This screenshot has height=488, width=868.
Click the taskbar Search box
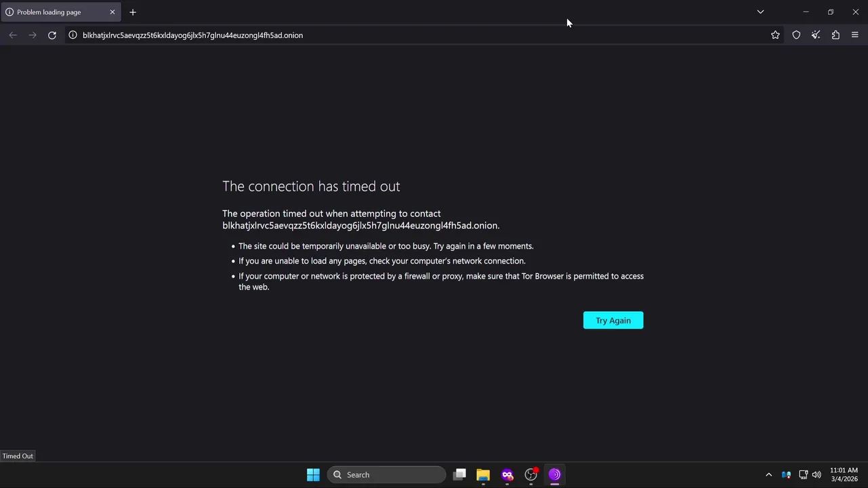(x=387, y=474)
